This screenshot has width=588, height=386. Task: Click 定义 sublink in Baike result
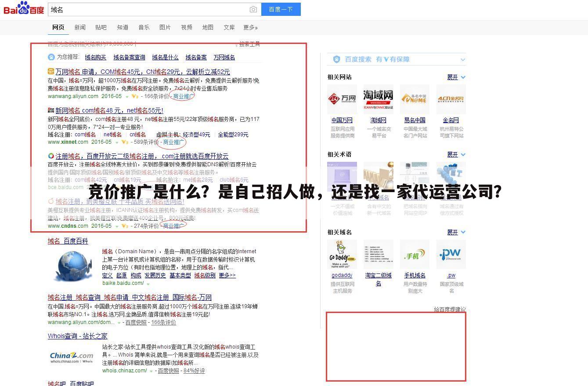click(x=108, y=275)
